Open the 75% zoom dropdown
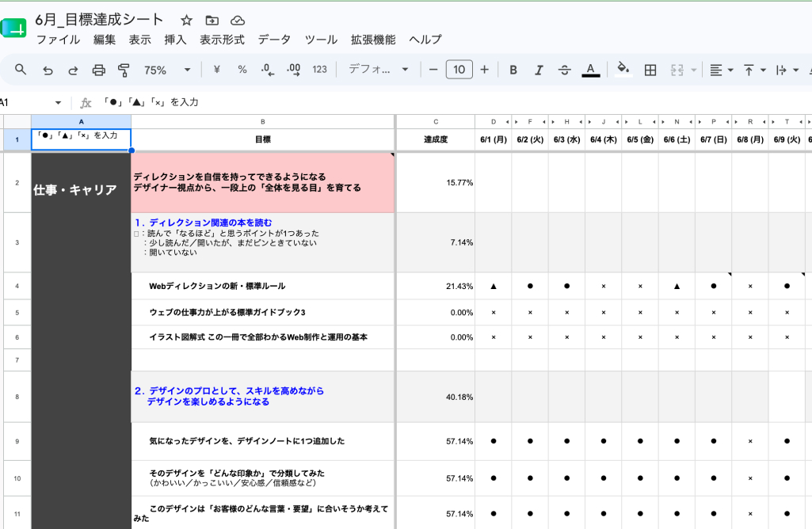The height and width of the screenshot is (529, 812). coord(167,70)
